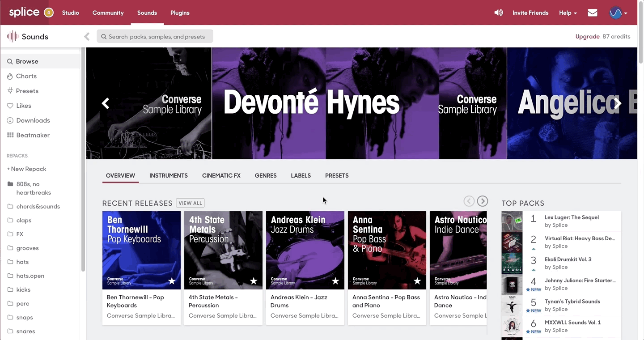Open Johnny Juliano: Fire Starter pack
This screenshot has width=644, height=340.
(x=561, y=284)
